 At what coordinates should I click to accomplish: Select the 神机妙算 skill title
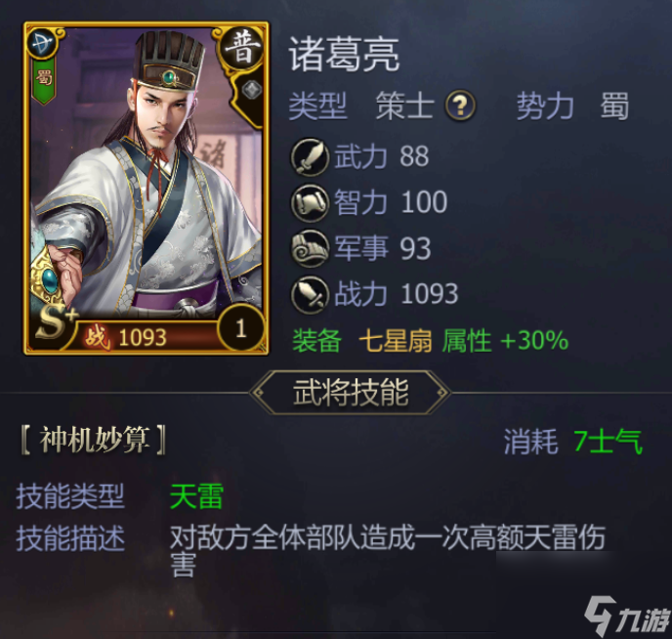coord(94,440)
